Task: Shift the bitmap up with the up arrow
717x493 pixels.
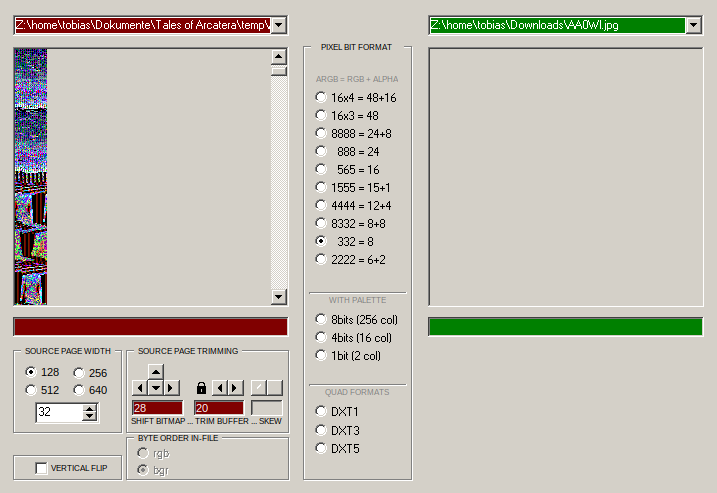Action: pyautogui.click(x=156, y=372)
